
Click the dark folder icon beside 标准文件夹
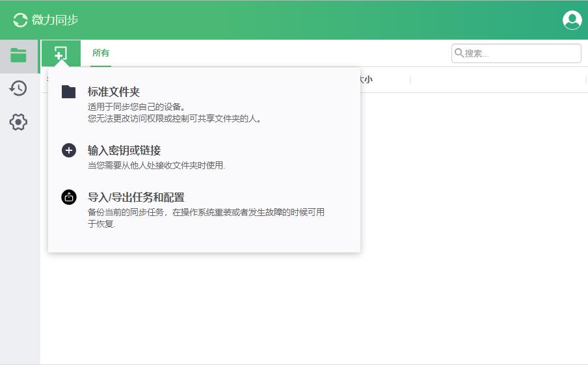click(x=69, y=92)
